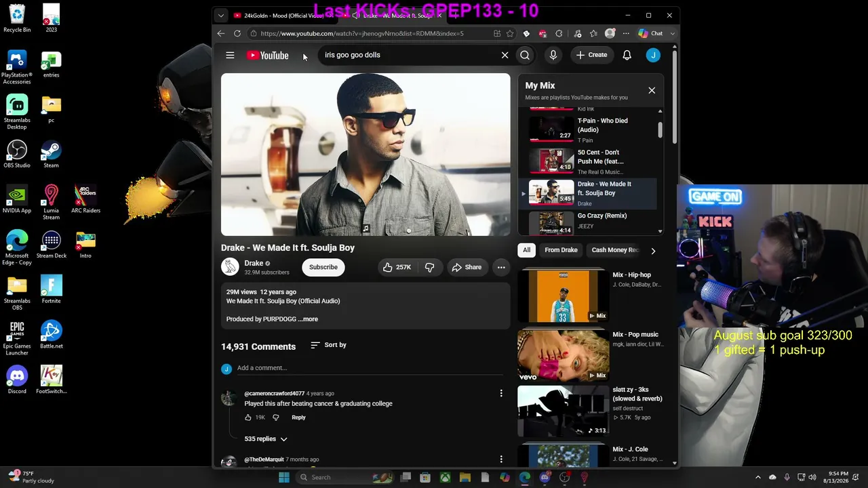Open Drake's channel avatar
Image resolution: width=868 pixels, height=488 pixels.
[230, 267]
